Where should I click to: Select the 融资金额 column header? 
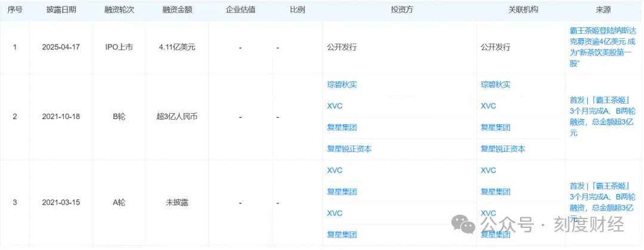click(178, 10)
